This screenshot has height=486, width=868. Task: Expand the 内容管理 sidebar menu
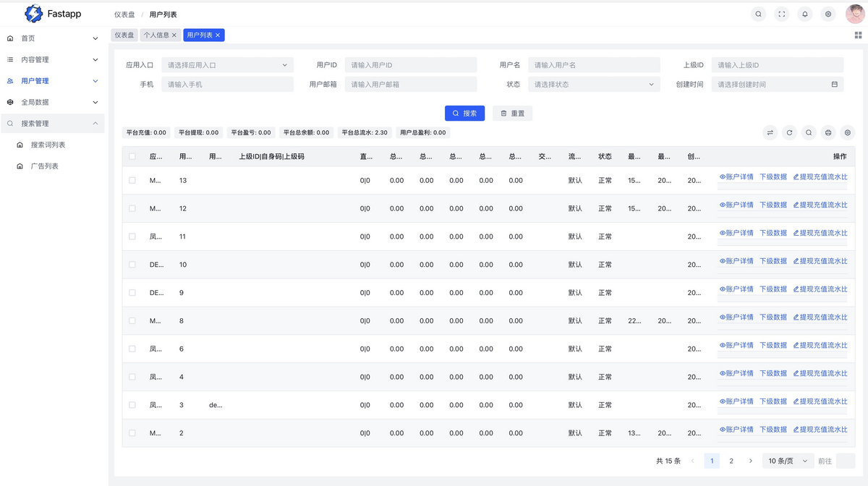pos(95,59)
